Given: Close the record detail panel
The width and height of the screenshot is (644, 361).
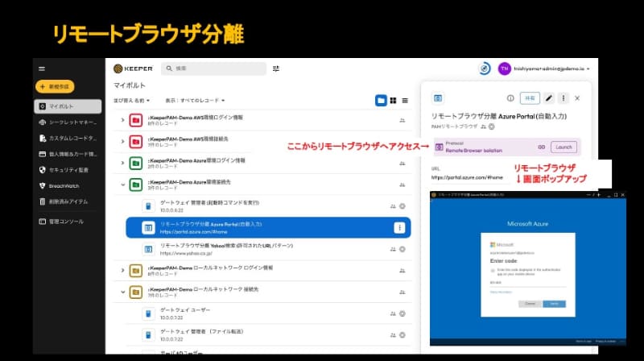Looking at the screenshot, I should (x=577, y=98).
